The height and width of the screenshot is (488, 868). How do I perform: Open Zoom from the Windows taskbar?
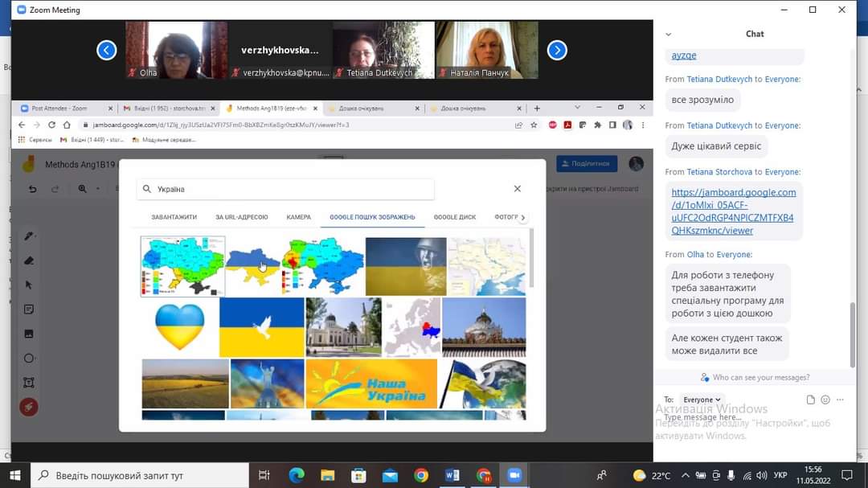(514, 475)
